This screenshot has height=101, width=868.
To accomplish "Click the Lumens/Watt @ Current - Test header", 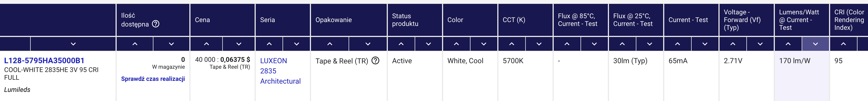I will [x=799, y=20].
